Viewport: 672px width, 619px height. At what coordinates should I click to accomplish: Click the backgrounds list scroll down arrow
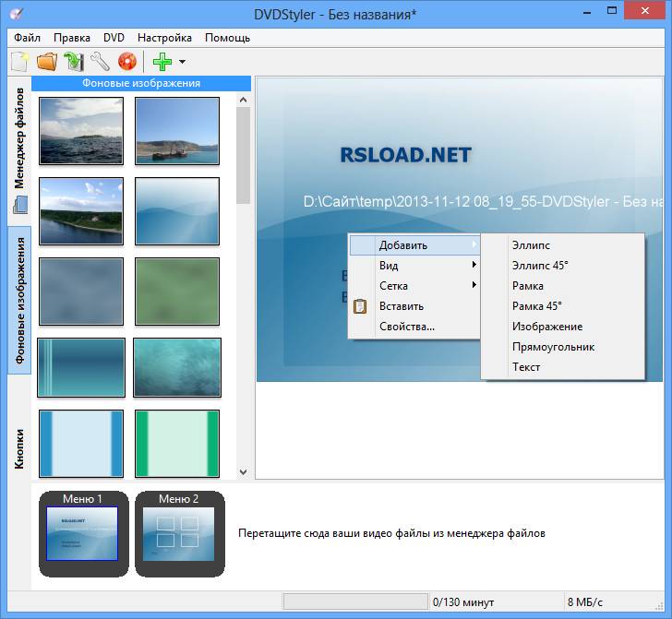click(243, 472)
